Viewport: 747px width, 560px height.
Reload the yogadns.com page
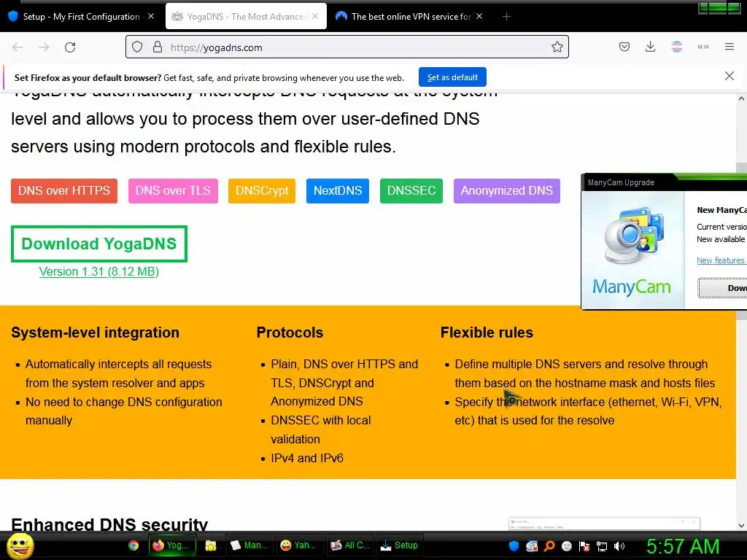(x=70, y=47)
